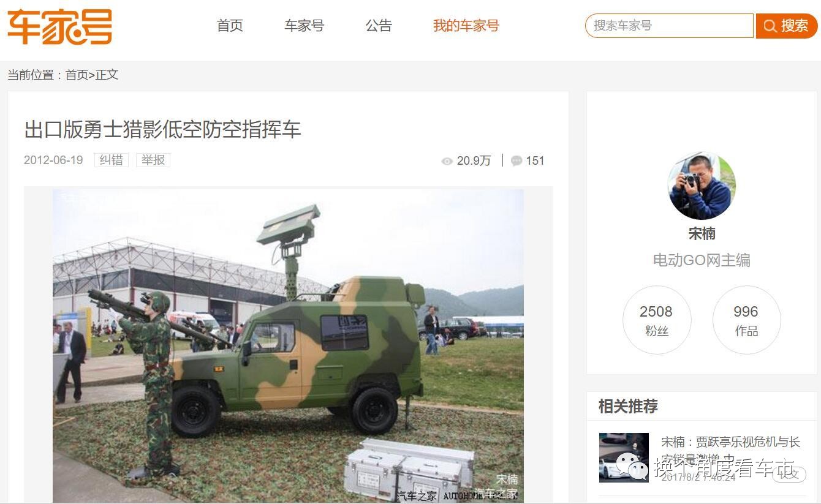This screenshot has height=504, width=821.
Task: Click the 纠错 tag under the title
Action: pos(111,160)
